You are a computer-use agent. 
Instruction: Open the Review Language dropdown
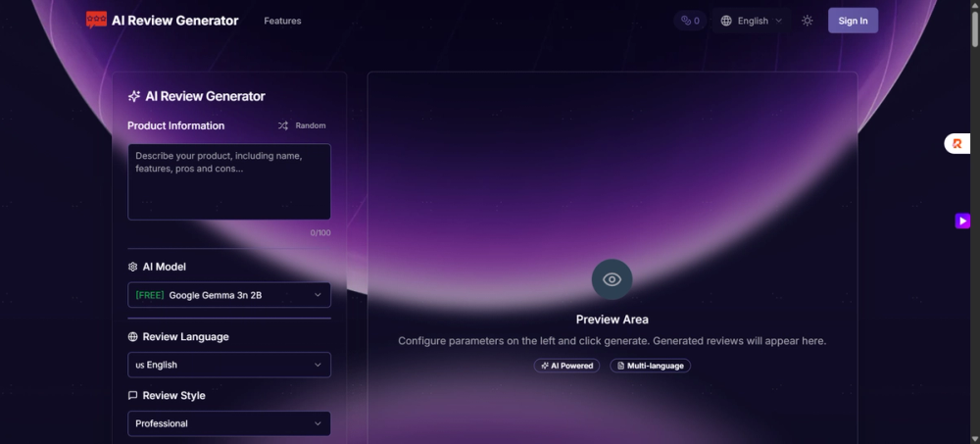[x=229, y=366]
